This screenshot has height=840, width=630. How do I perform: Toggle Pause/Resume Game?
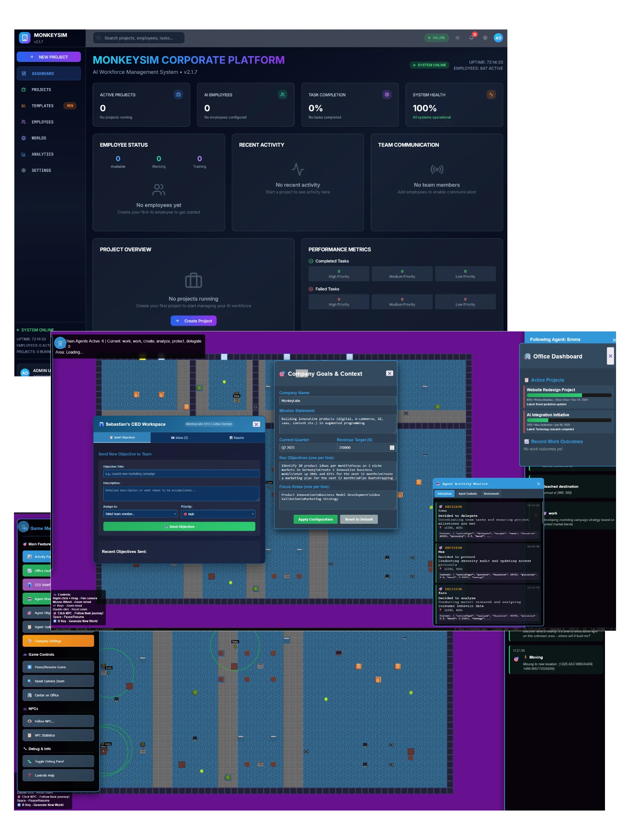pos(58,667)
